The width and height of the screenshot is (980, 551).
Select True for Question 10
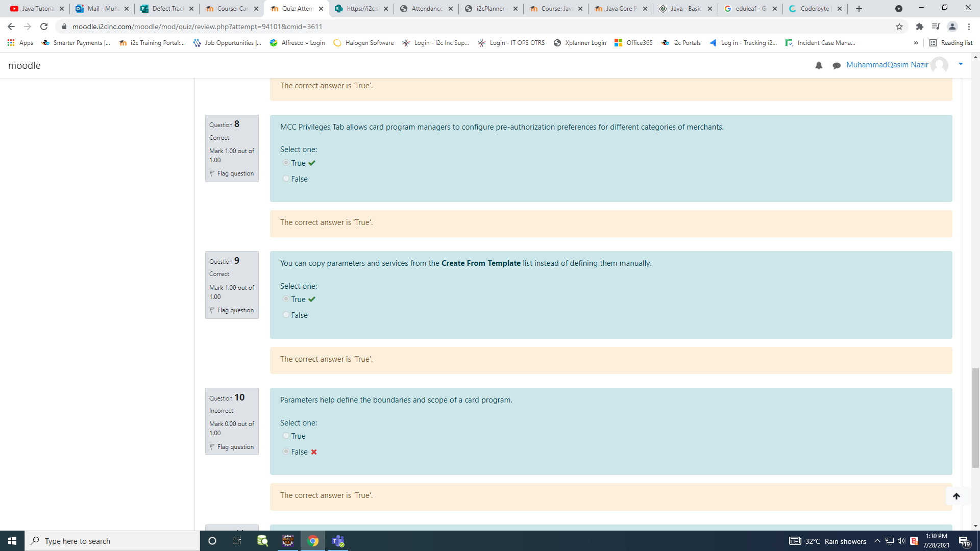click(286, 436)
